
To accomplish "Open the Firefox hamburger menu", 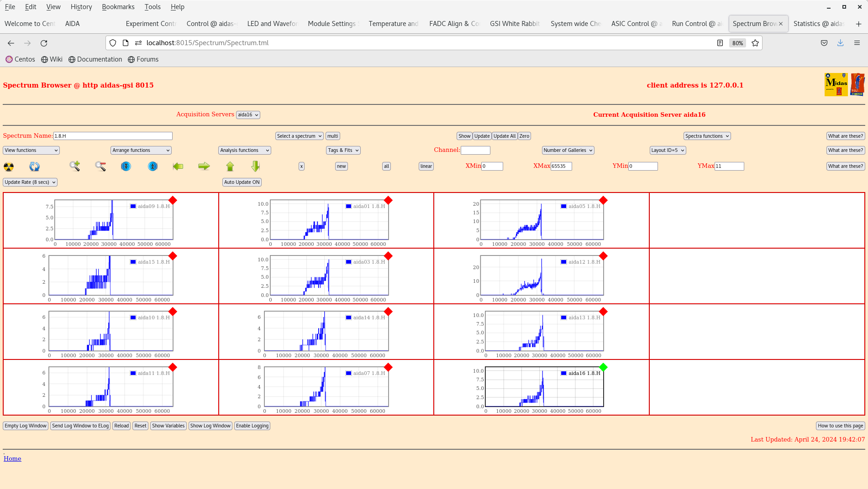I will pos(857,43).
